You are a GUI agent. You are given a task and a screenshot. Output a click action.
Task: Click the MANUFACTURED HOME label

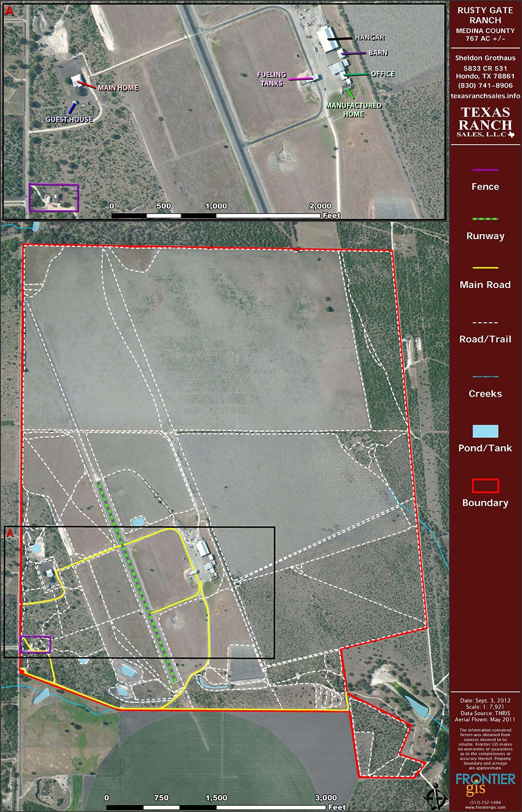click(354, 110)
